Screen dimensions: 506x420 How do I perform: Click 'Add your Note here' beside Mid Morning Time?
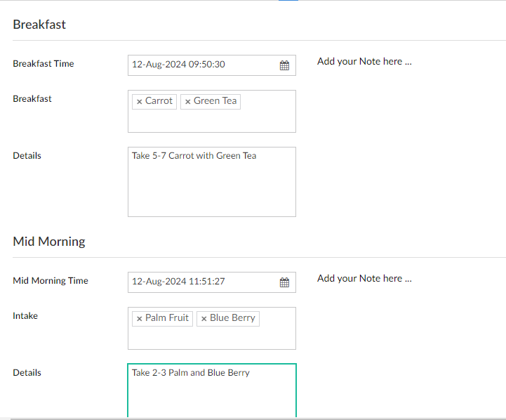pyautogui.click(x=364, y=278)
